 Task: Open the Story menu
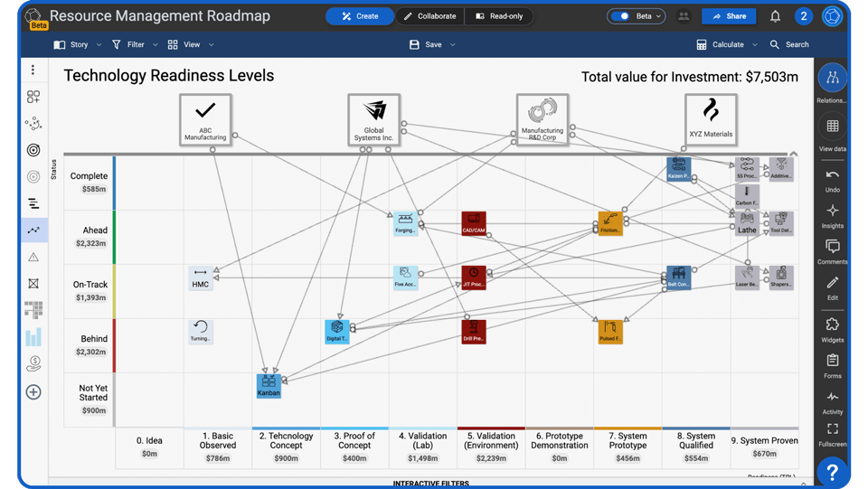click(x=78, y=44)
